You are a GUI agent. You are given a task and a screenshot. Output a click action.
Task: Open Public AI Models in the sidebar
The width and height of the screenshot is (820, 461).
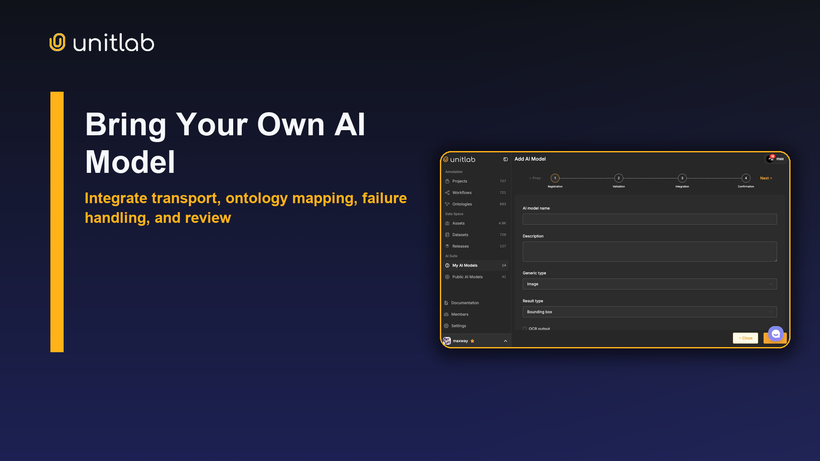(x=475, y=277)
